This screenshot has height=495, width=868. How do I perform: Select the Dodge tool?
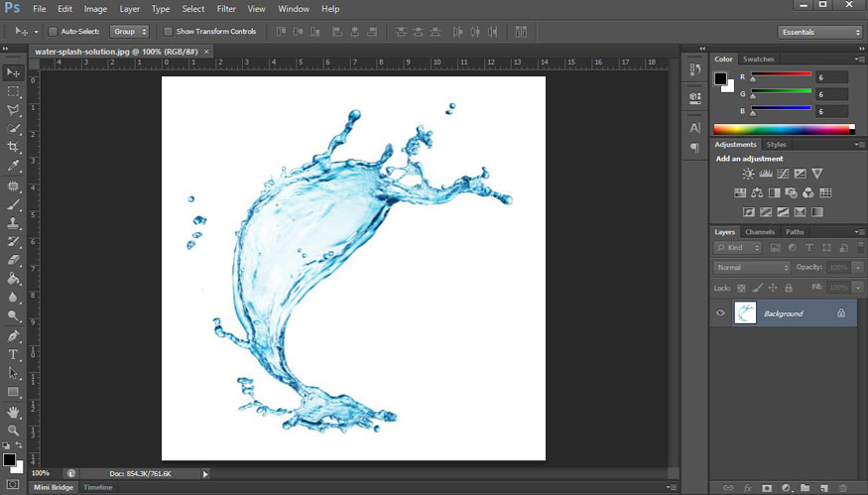click(x=13, y=315)
